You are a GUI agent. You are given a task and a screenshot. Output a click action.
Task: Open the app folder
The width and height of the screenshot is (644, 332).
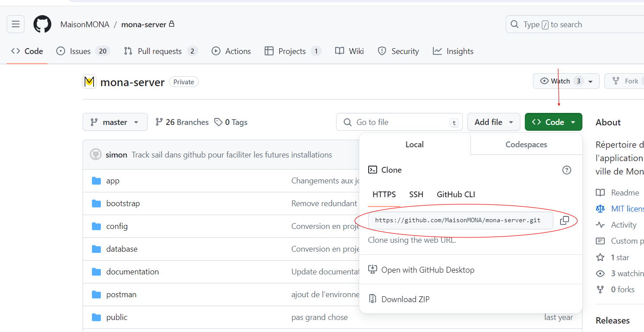(x=113, y=181)
